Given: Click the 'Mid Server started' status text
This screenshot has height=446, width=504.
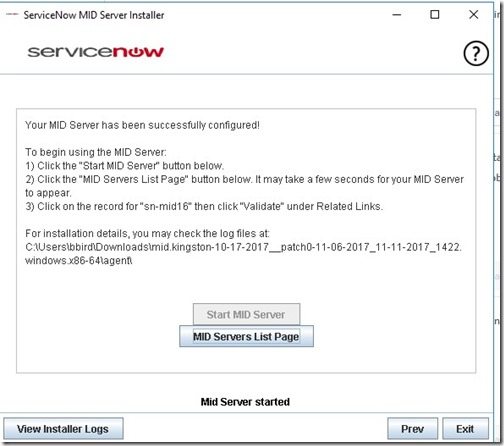Looking at the screenshot, I should coord(245,402).
